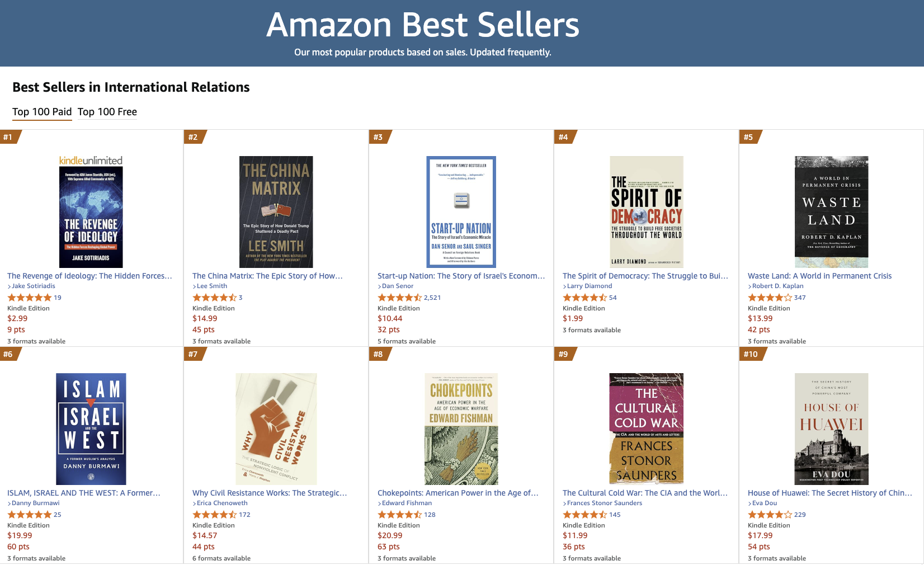
Task: Open star ratings for Waste Land
Action: (770, 298)
